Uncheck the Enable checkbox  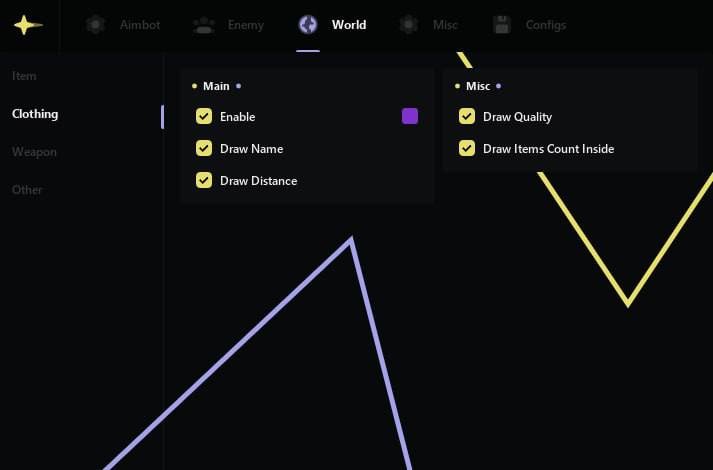pyautogui.click(x=204, y=117)
